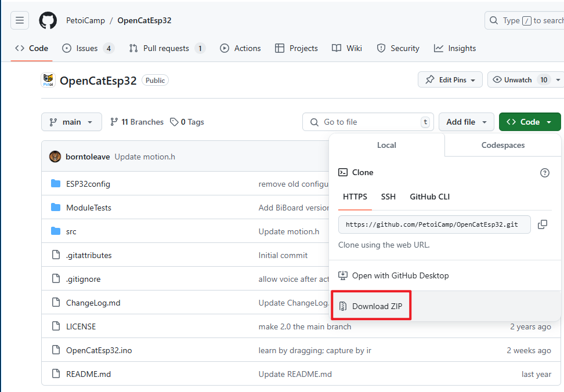The width and height of the screenshot is (564, 392).
Task: Open the ESP32config folder
Action: 88,184
